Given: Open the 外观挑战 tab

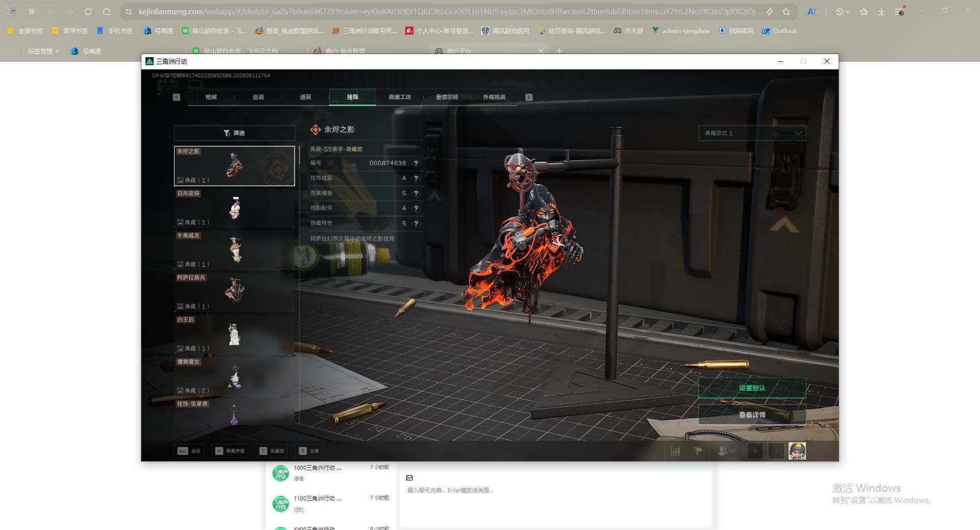Looking at the screenshot, I should tap(494, 97).
